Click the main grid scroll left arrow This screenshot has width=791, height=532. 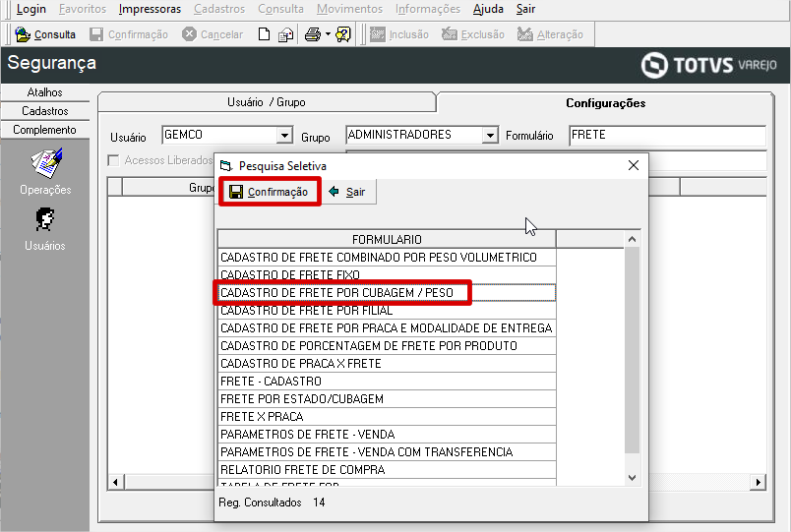pos(115,482)
